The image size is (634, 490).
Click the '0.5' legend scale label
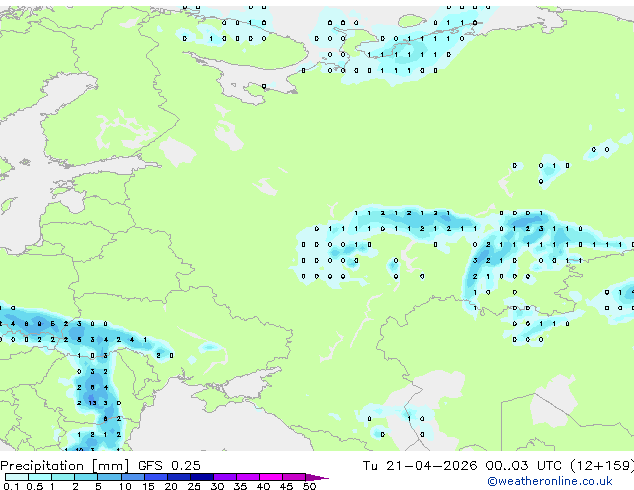[34, 486]
